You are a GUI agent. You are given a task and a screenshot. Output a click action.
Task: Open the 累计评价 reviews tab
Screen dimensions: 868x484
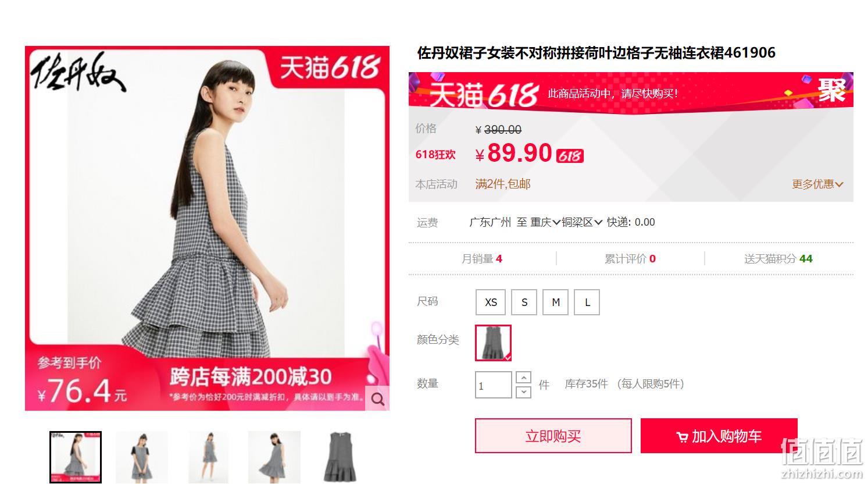coord(630,259)
